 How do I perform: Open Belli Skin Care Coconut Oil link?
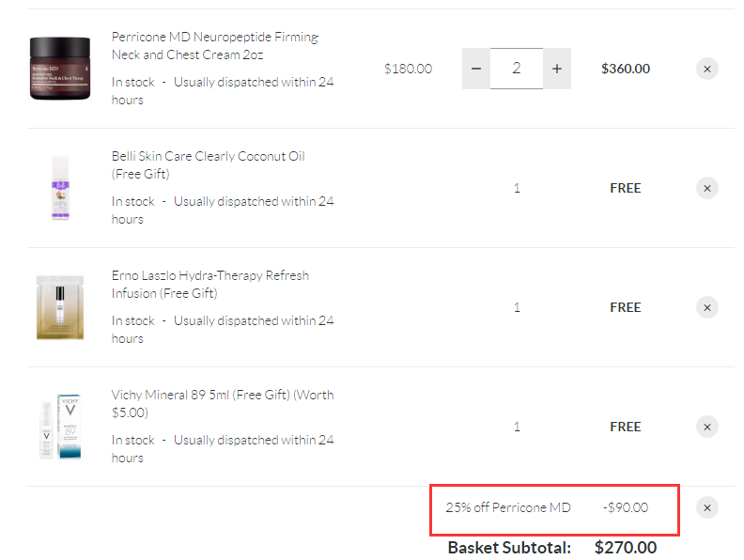coord(208,165)
